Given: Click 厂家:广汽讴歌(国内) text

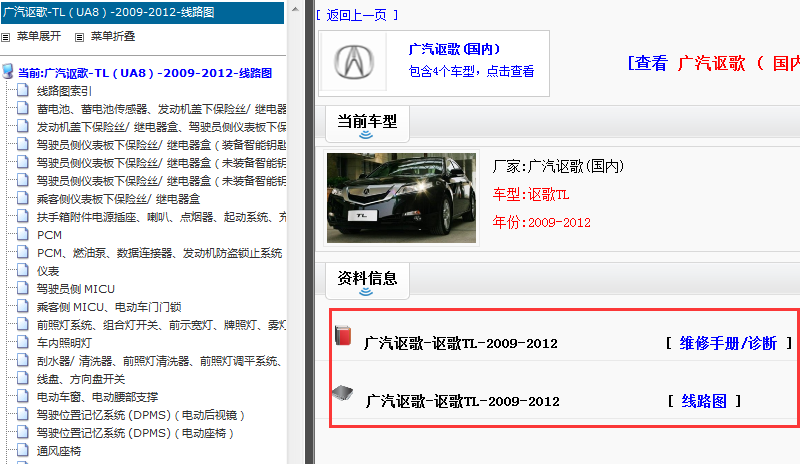Looking at the screenshot, I should coord(558,166).
